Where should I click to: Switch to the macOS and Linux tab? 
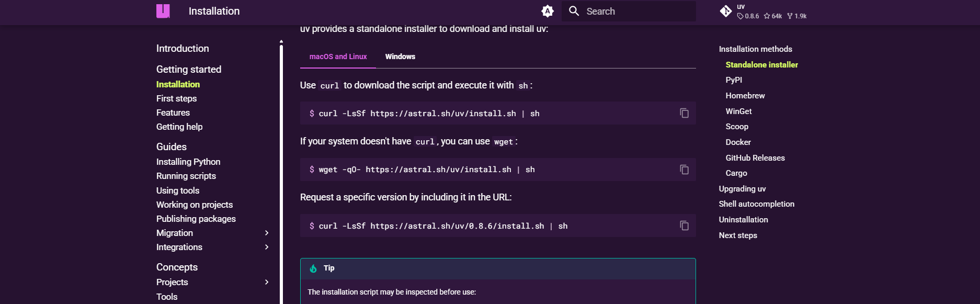pos(338,57)
